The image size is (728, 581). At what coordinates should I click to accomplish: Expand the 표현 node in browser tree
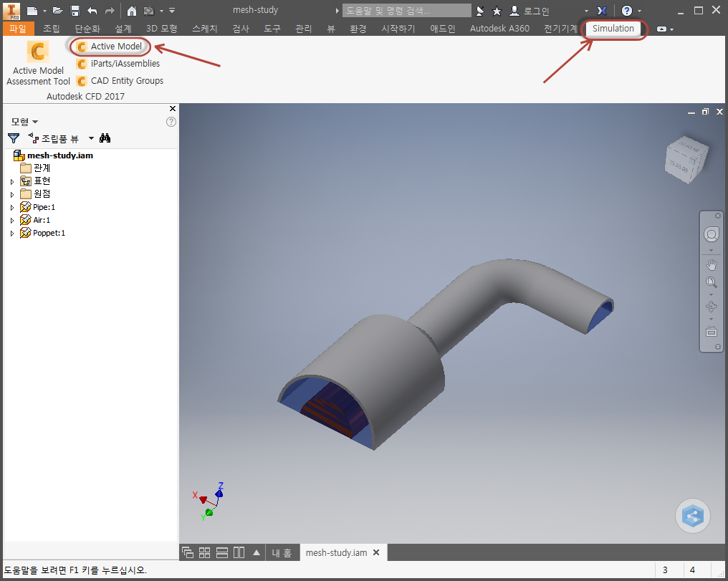pos(12,181)
